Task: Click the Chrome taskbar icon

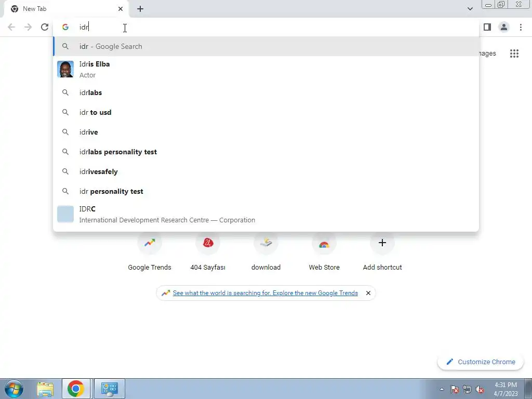Action: pyautogui.click(x=76, y=389)
